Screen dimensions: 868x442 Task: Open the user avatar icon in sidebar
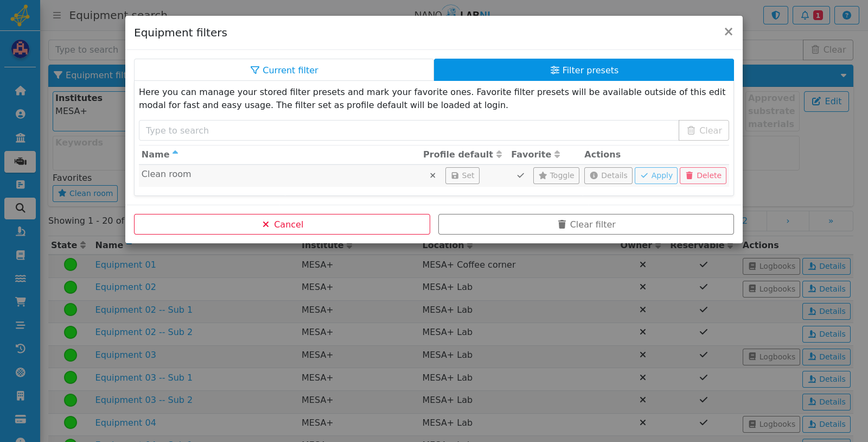coord(20,49)
